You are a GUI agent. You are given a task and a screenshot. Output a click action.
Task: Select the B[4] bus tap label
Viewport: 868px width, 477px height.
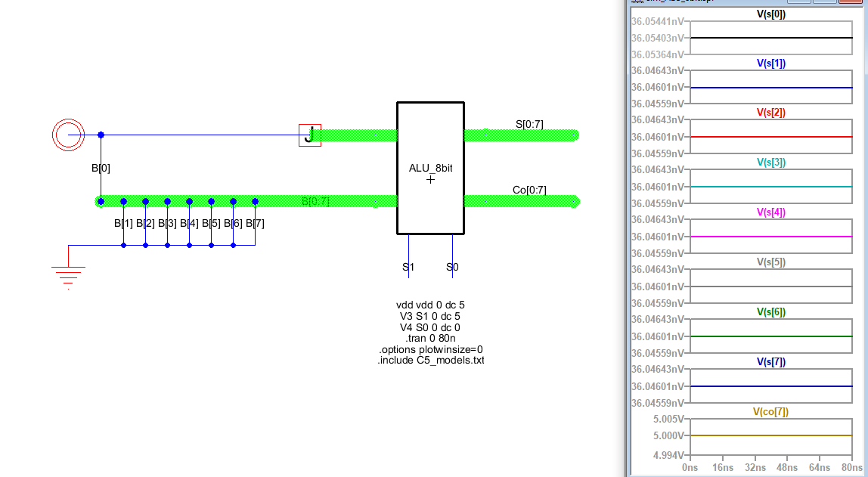[x=189, y=224]
